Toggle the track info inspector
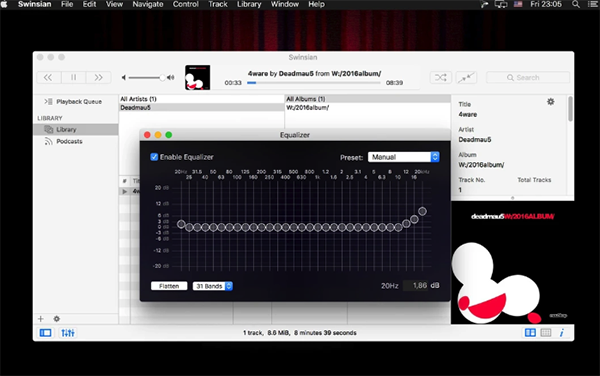The height and width of the screenshot is (376, 600). click(x=562, y=333)
